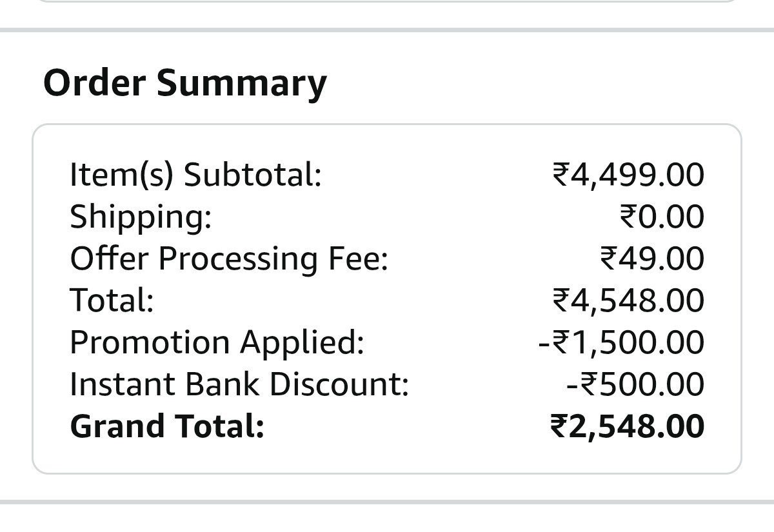Select the Shipping label
774x532 pixels.
pos(141,216)
